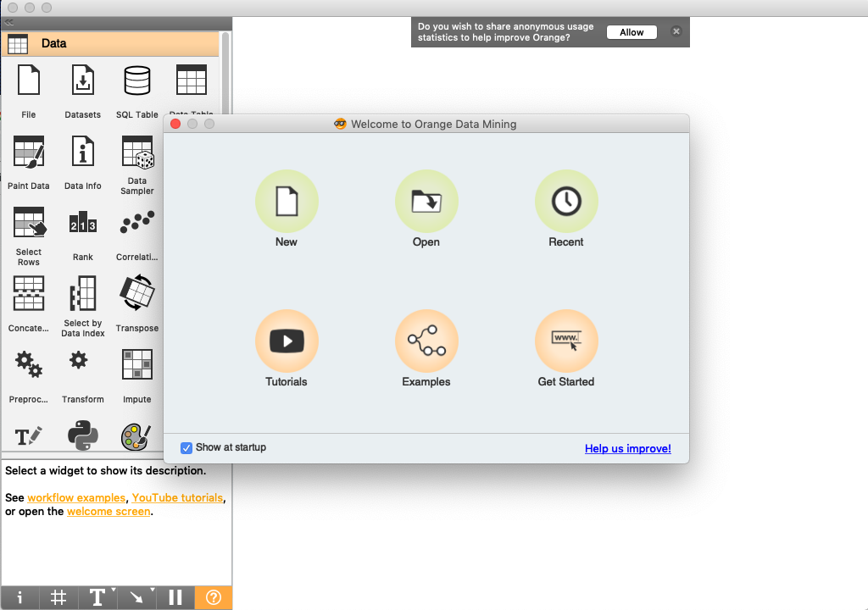Click the pause button in bottom toolbar

point(175,597)
